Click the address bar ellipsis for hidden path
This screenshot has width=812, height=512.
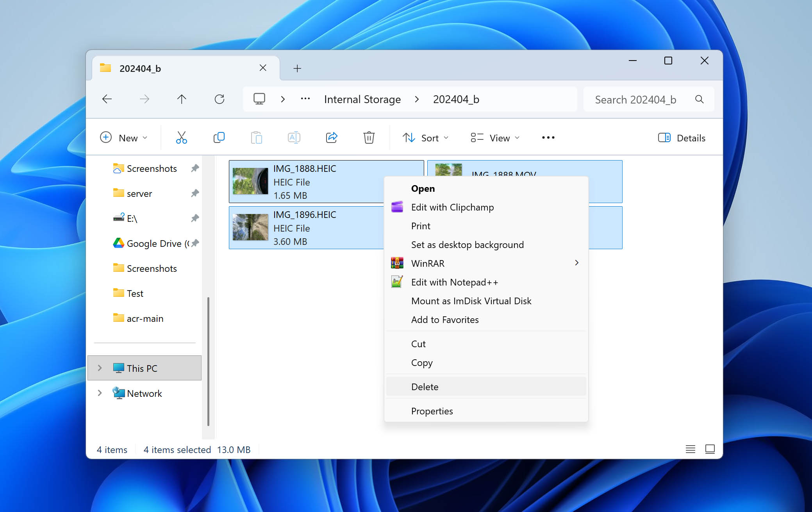[x=305, y=99]
